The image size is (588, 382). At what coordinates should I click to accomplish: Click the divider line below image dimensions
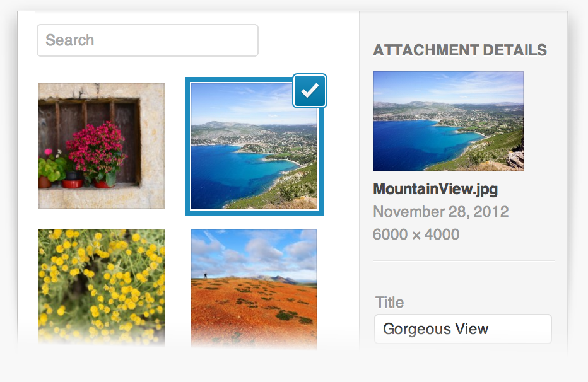pos(464,260)
